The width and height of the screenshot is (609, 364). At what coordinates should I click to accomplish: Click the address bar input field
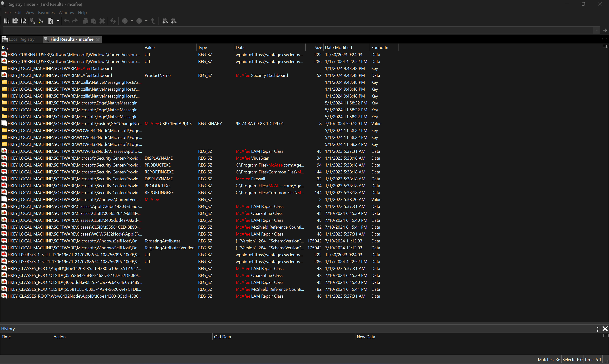[294, 30]
